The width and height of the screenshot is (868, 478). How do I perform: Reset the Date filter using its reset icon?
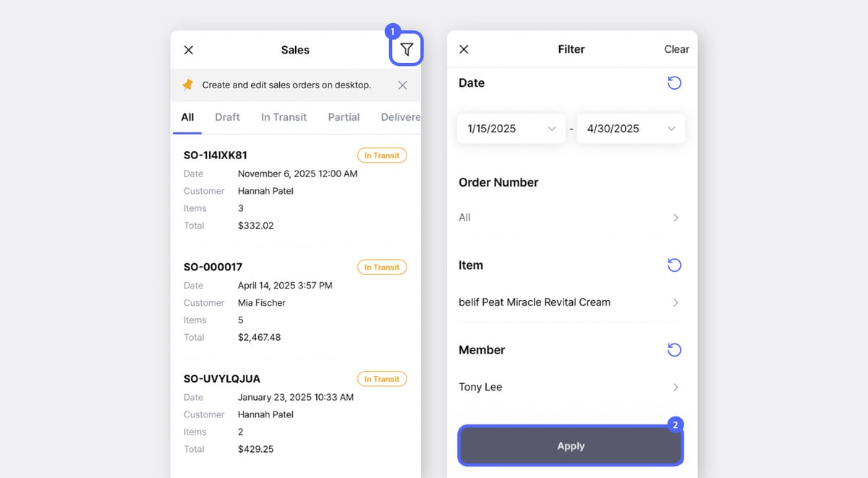click(674, 82)
